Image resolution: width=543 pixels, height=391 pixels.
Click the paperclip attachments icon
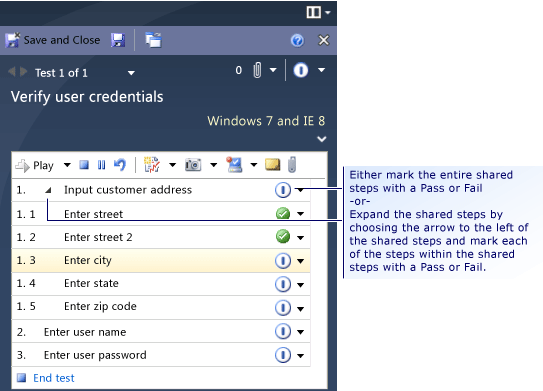point(257,70)
